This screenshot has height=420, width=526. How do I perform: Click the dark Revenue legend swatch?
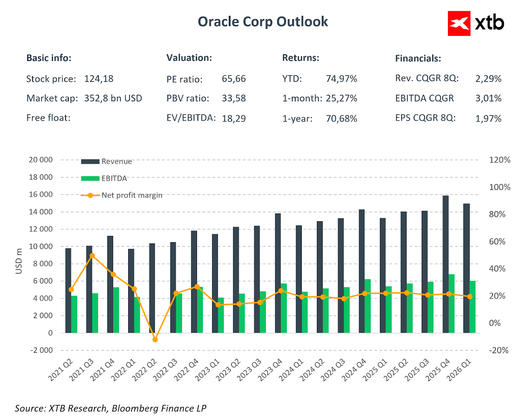coord(90,162)
